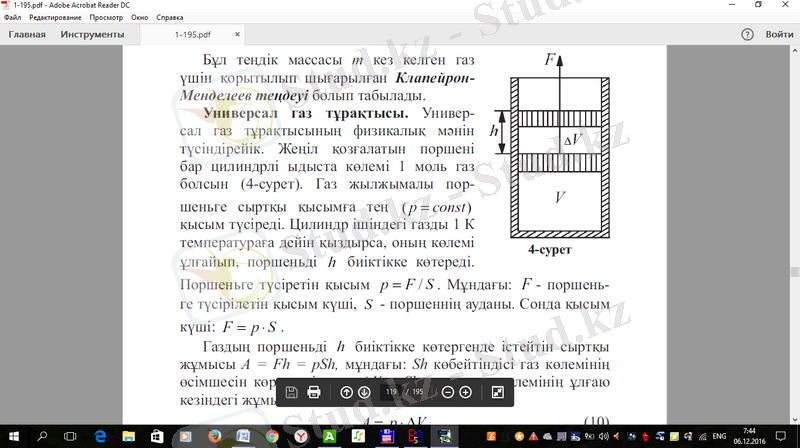Open the green A app on taskbar
The image size is (800, 448).
coord(329,436)
